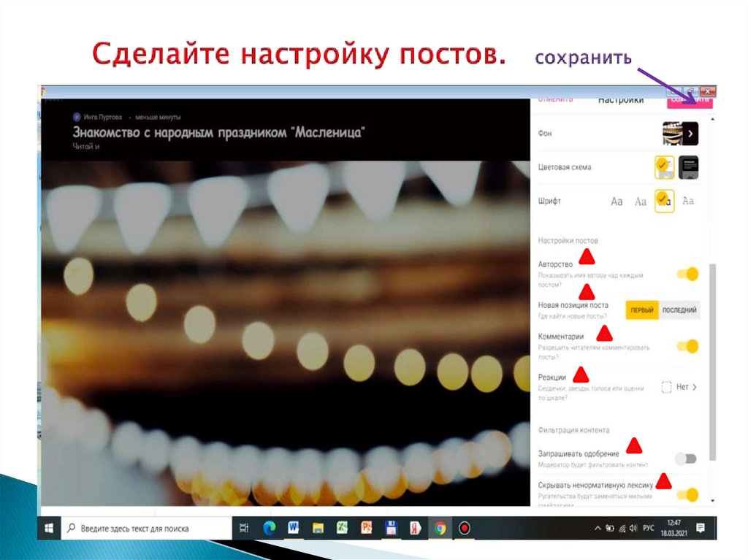
Task: Click the padlet title about Масленица
Action: 218,132
